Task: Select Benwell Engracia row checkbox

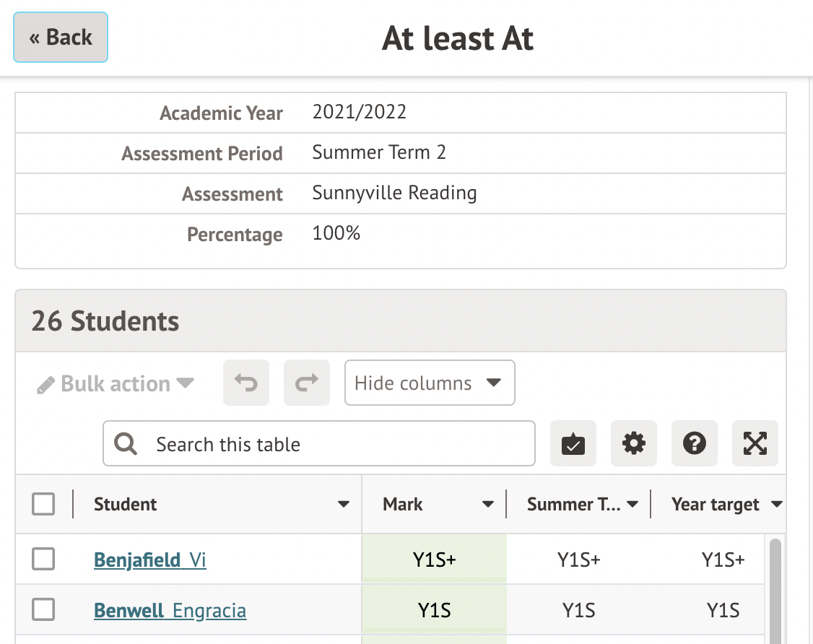Action: point(43,610)
